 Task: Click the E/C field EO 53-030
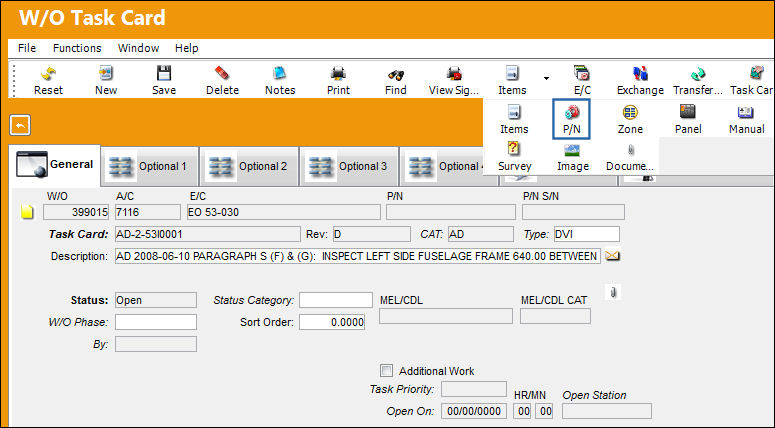(284, 212)
